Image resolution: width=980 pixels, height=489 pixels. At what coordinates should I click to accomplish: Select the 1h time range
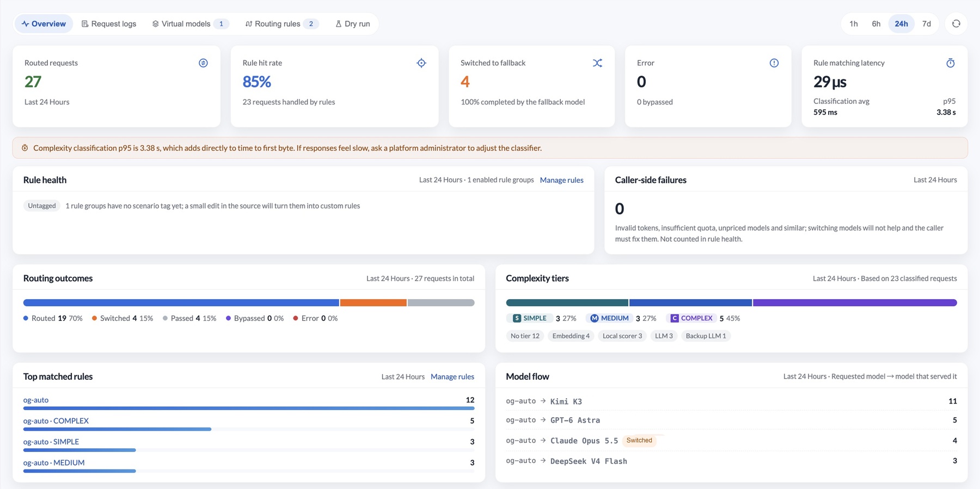[x=854, y=24]
